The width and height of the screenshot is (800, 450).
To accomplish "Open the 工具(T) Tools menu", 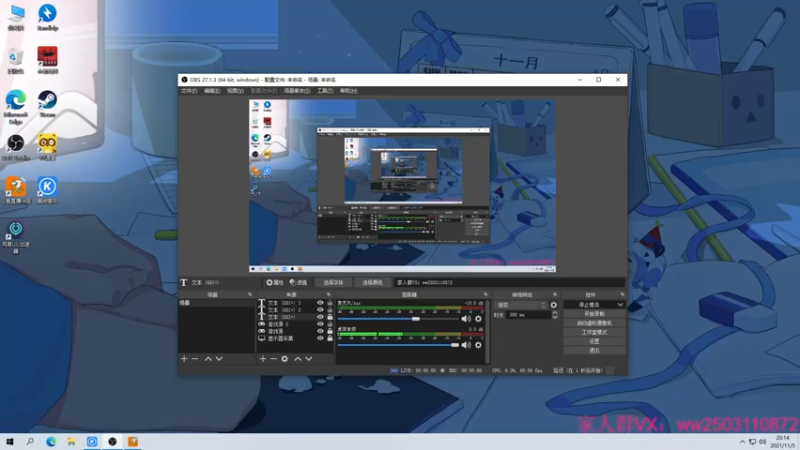I will coord(324,91).
